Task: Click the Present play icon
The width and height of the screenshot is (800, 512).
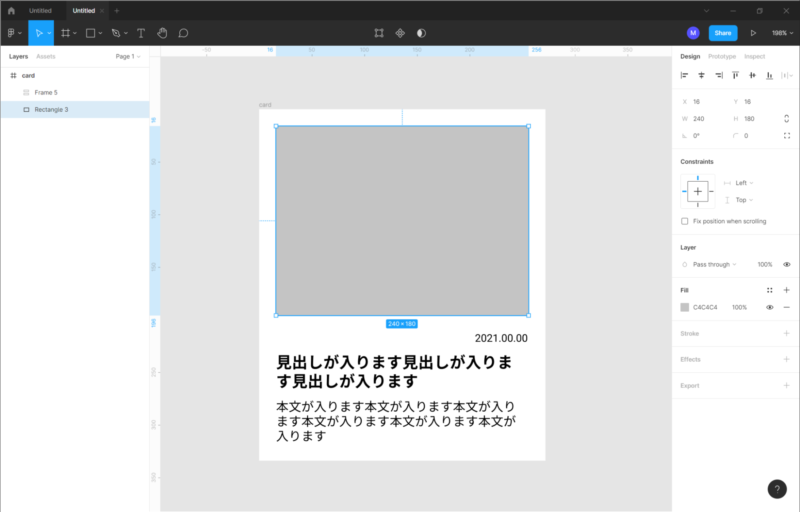Action: click(x=752, y=33)
